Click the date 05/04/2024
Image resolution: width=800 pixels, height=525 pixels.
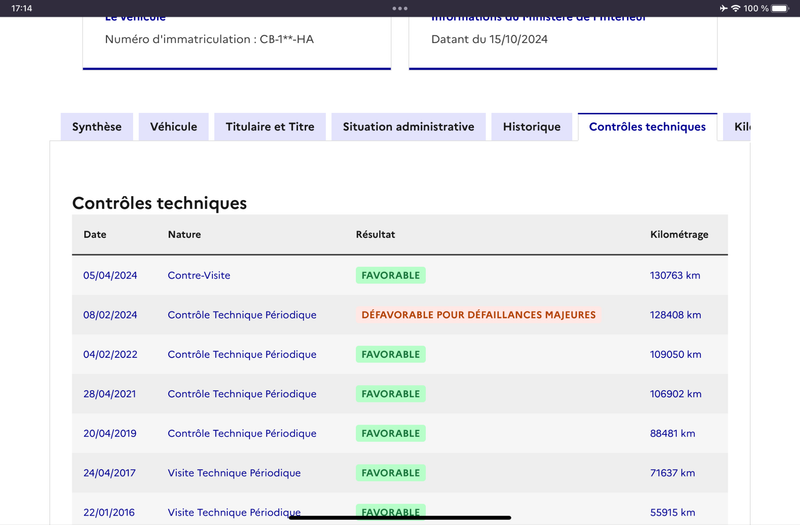(x=110, y=275)
